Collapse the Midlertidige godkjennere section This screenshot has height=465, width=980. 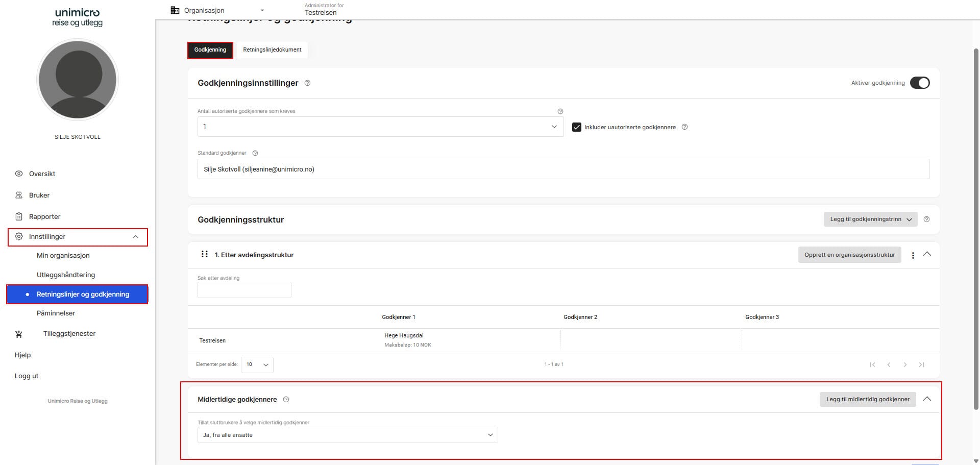tap(927, 399)
